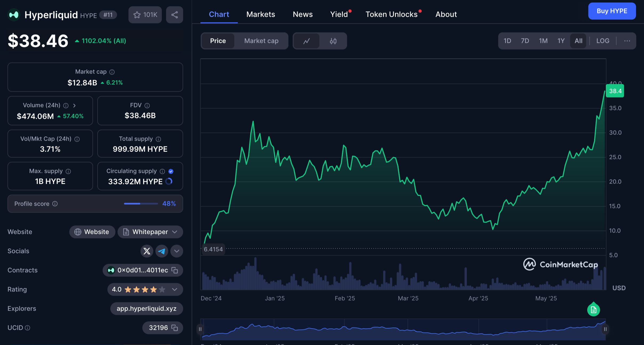This screenshot has height=345, width=644.
Task: Open the app.hyperliquid.xyz explorer link
Action: coord(146,309)
